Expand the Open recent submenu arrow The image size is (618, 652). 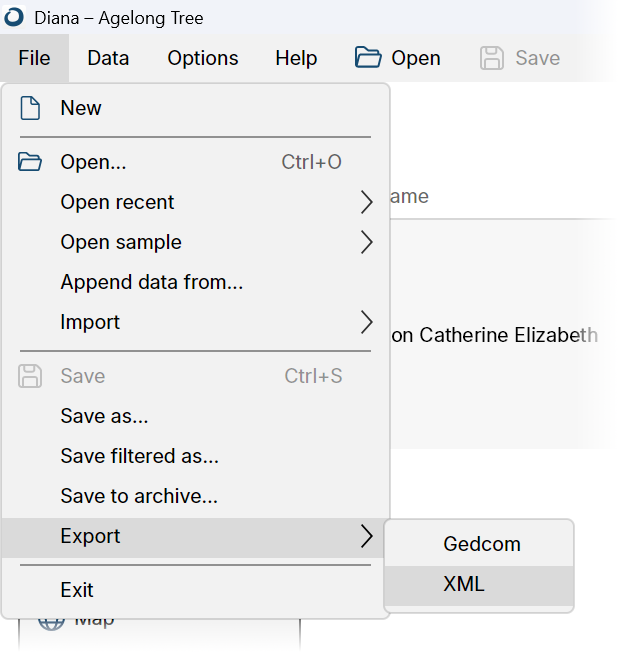[x=366, y=203]
